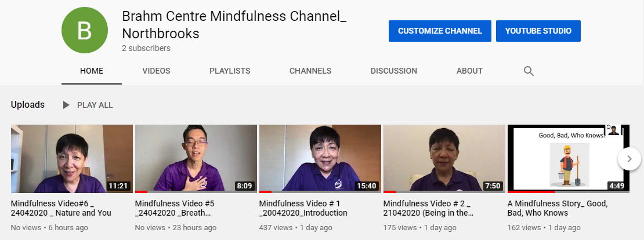Open Mindfulness Video#6 Nature and You thumbnail
This screenshot has height=240, width=644.
click(72, 159)
